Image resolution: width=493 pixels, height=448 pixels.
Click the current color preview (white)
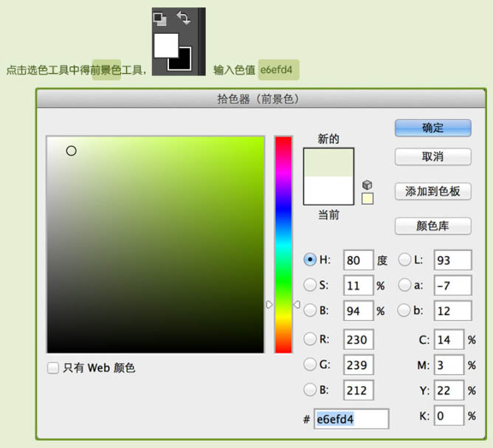328,190
